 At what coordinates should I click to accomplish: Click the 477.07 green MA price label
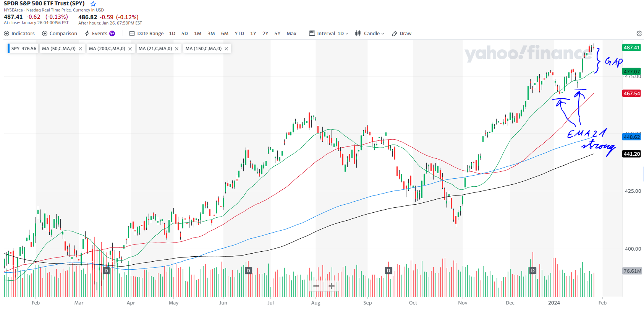[x=632, y=72]
